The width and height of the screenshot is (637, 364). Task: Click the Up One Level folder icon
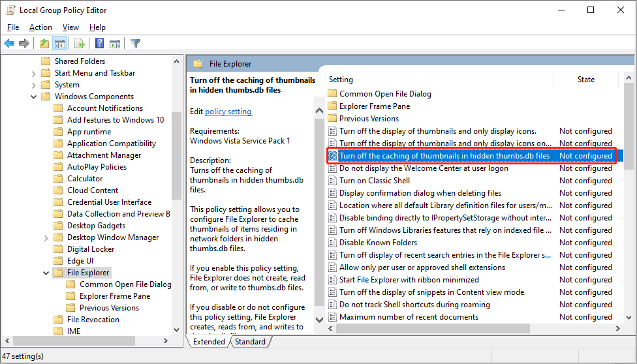pyautogui.click(x=44, y=43)
